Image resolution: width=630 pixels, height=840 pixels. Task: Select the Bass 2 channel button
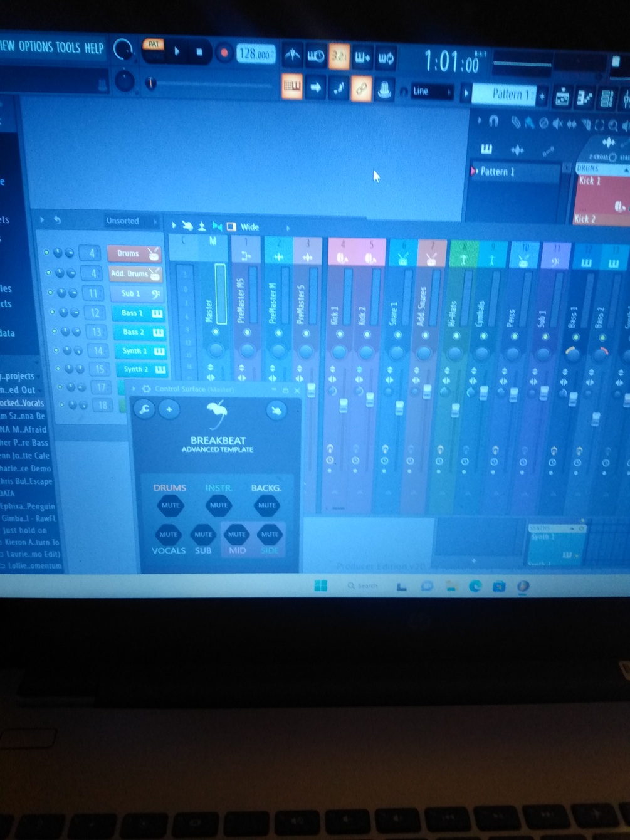[139, 332]
